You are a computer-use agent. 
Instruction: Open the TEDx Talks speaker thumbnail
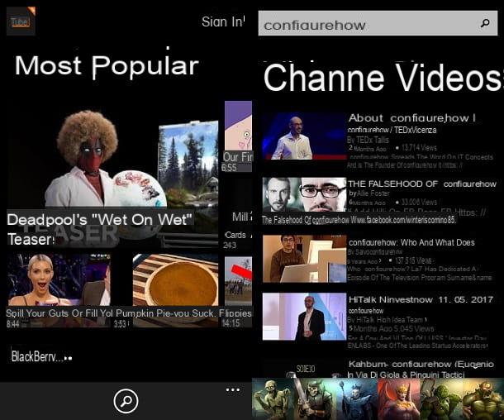point(304,136)
